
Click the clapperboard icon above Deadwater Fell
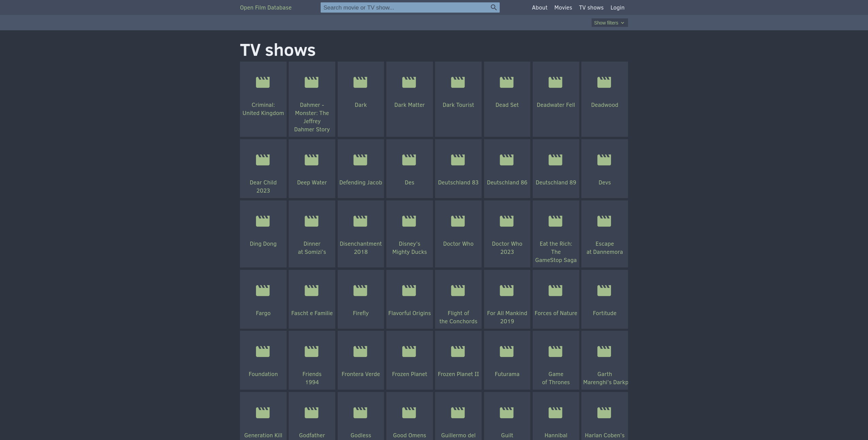[x=556, y=82]
